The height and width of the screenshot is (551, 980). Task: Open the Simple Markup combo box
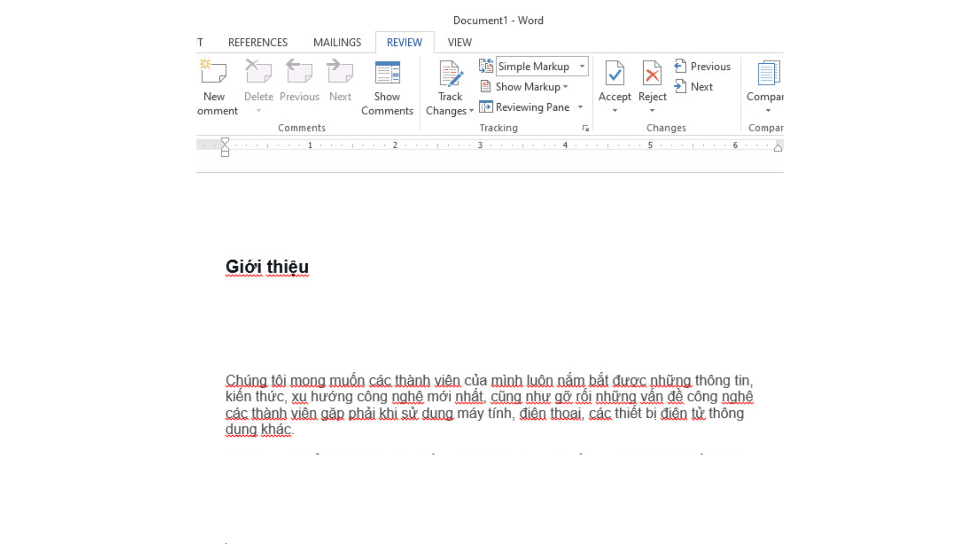coord(542,66)
